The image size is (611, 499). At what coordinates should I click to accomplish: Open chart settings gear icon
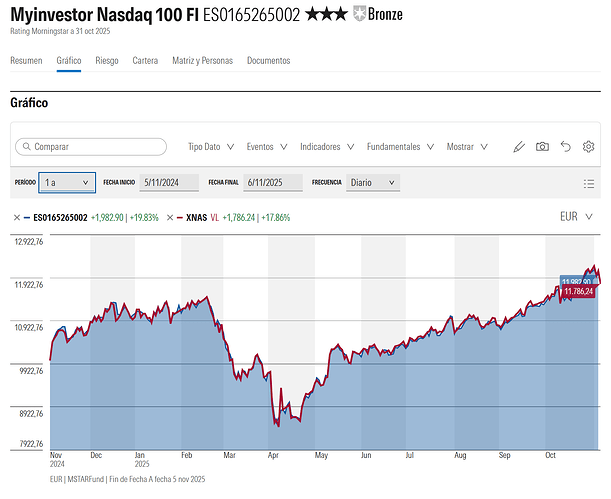click(589, 147)
